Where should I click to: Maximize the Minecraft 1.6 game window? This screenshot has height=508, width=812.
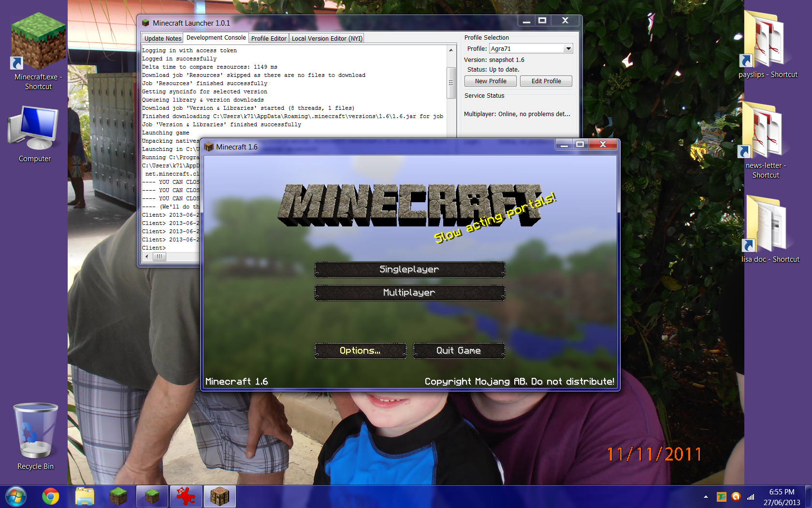[x=580, y=144]
